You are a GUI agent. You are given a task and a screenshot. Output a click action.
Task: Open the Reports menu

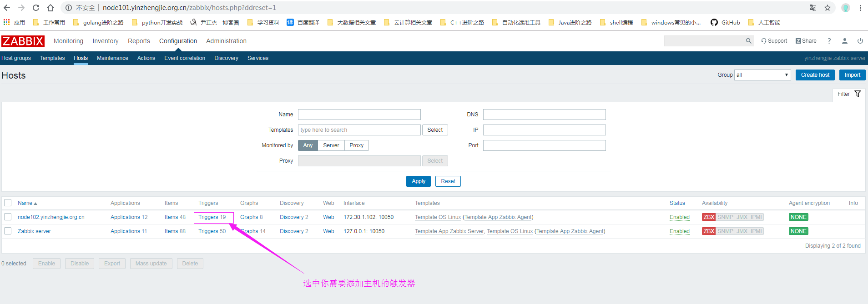tap(139, 41)
